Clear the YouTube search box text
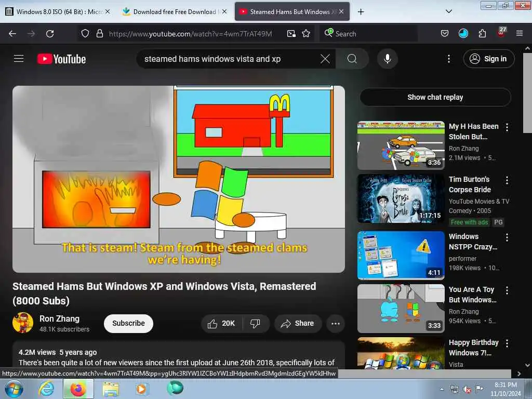 tap(325, 59)
